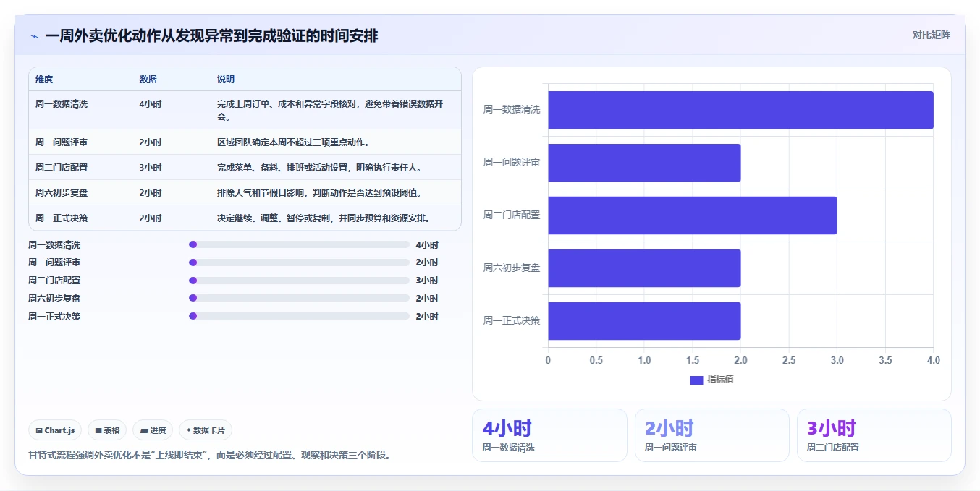The height and width of the screenshot is (491, 980).
Task: Click the 周六初步复盘 chart bar
Action: pos(644,268)
